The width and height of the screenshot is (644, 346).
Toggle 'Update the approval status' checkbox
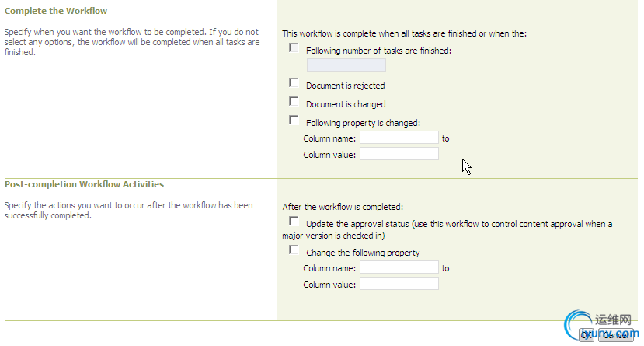294,222
